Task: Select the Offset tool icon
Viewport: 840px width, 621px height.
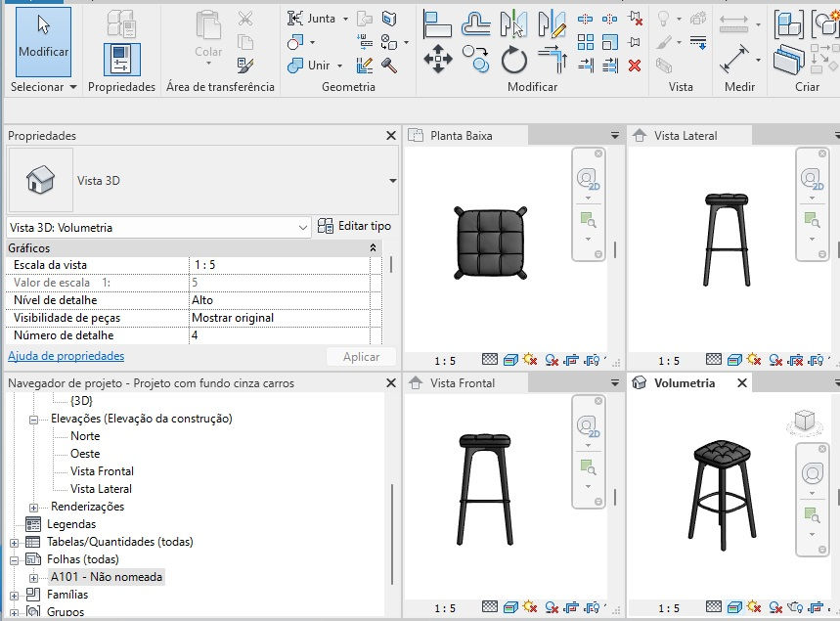Action: [475, 24]
